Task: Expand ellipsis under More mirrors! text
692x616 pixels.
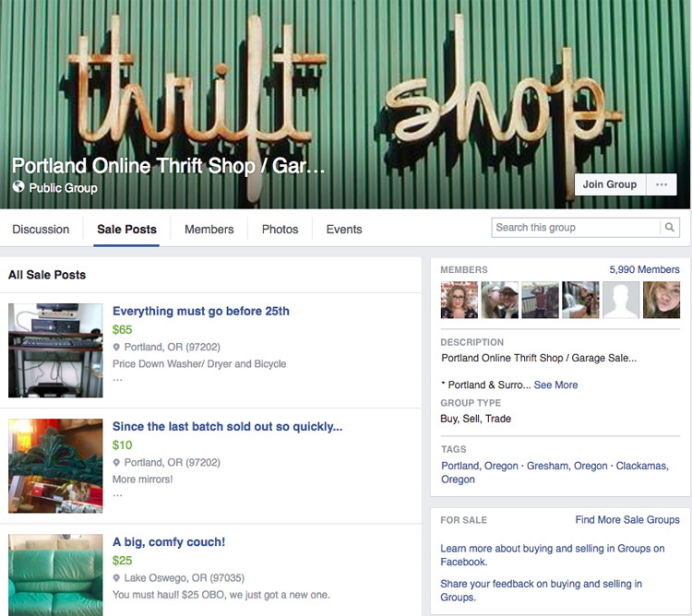Action: (x=117, y=495)
